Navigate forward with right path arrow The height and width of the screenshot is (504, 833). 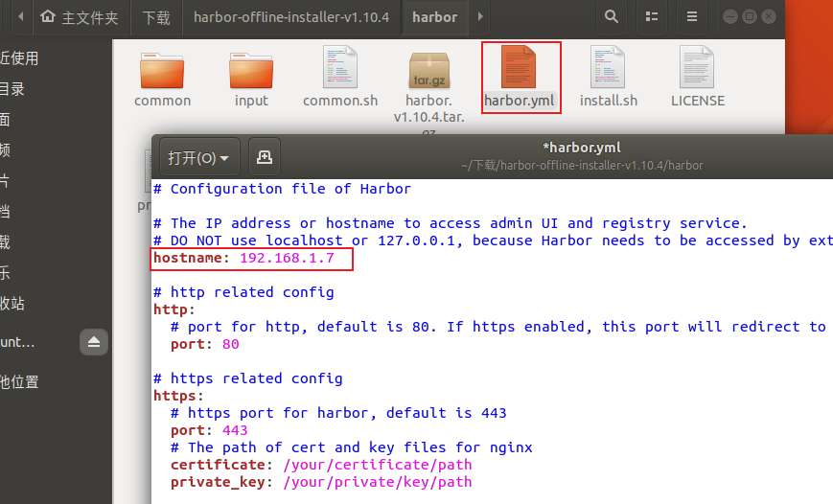(x=480, y=16)
